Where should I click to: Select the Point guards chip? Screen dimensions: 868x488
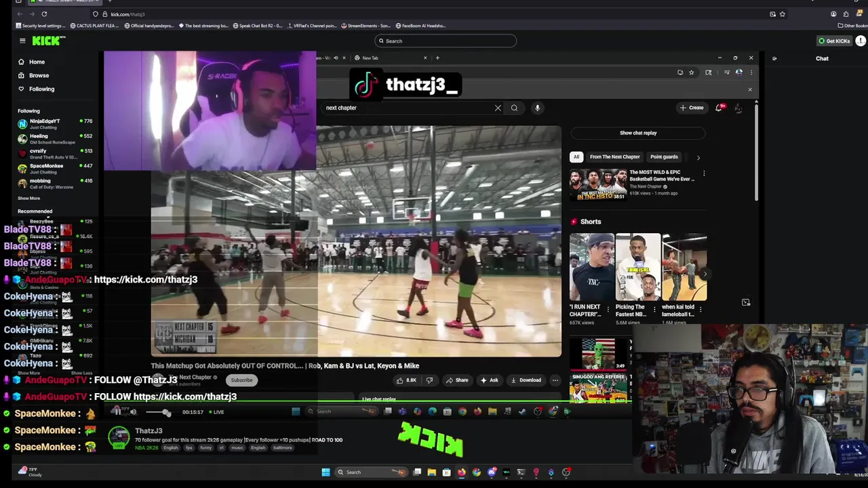(664, 157)
